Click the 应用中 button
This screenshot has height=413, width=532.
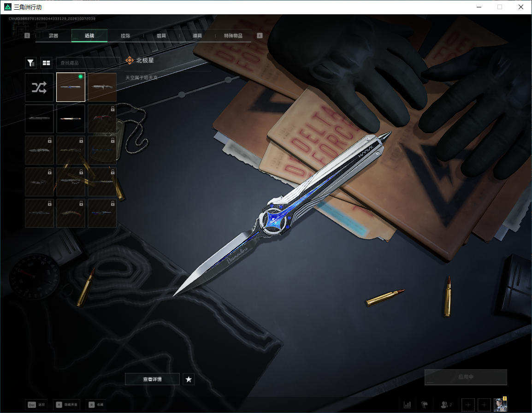tap(466, 377)
